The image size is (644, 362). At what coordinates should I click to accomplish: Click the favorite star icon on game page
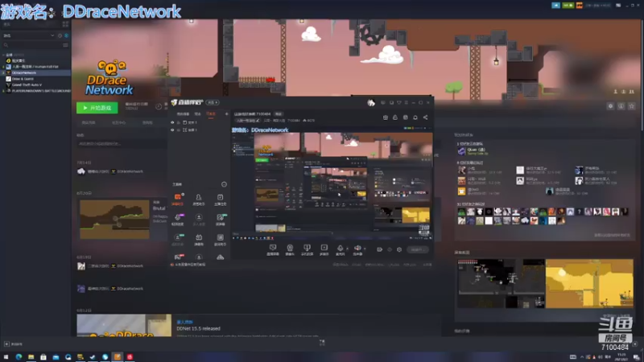pyautogui.click(x=632, y=106)
